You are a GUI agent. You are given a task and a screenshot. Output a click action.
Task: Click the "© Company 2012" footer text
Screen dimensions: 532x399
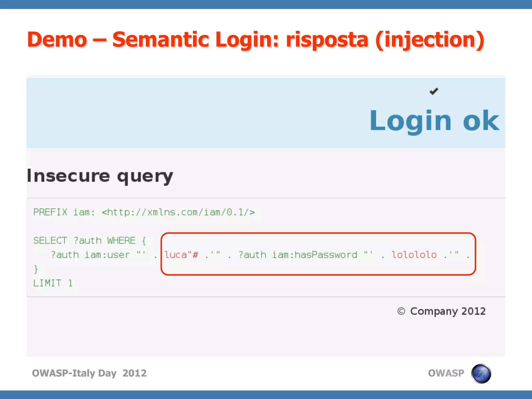tap(441, 311)
